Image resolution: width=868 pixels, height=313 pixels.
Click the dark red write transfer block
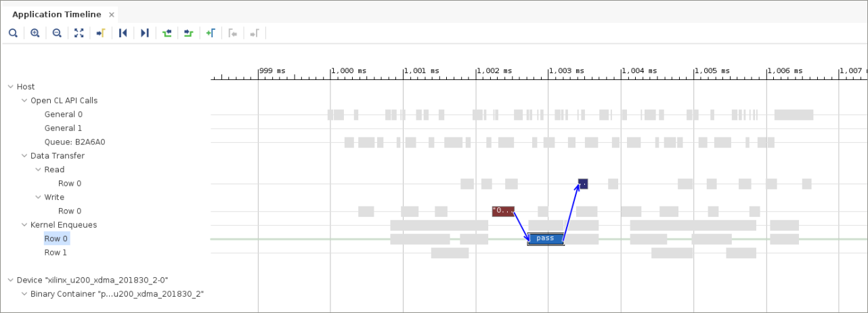503,211
